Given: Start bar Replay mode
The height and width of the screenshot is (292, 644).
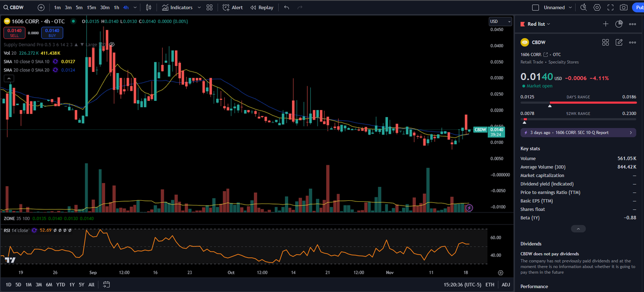Looking at the screenshot, I should tap(262, 8).
